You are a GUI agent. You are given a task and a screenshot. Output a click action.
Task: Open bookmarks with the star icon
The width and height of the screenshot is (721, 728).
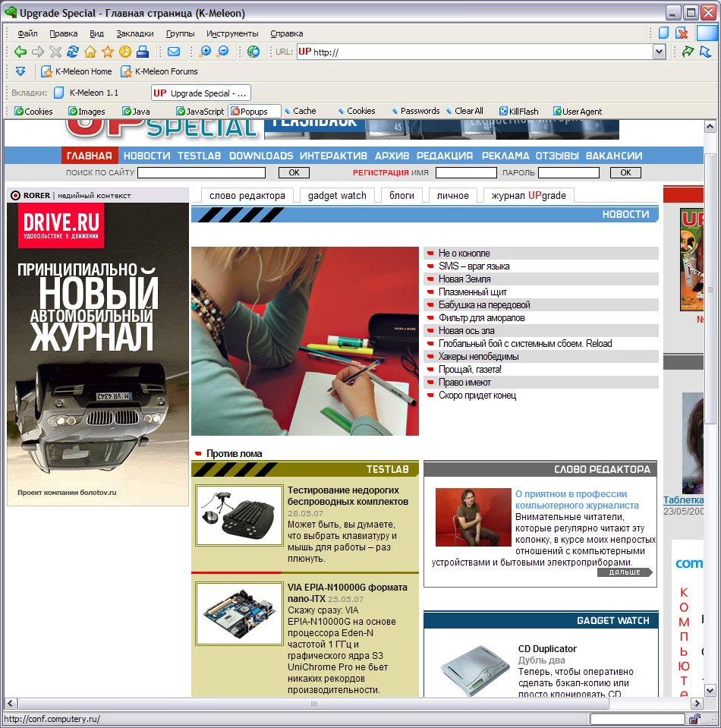[108, 52]
